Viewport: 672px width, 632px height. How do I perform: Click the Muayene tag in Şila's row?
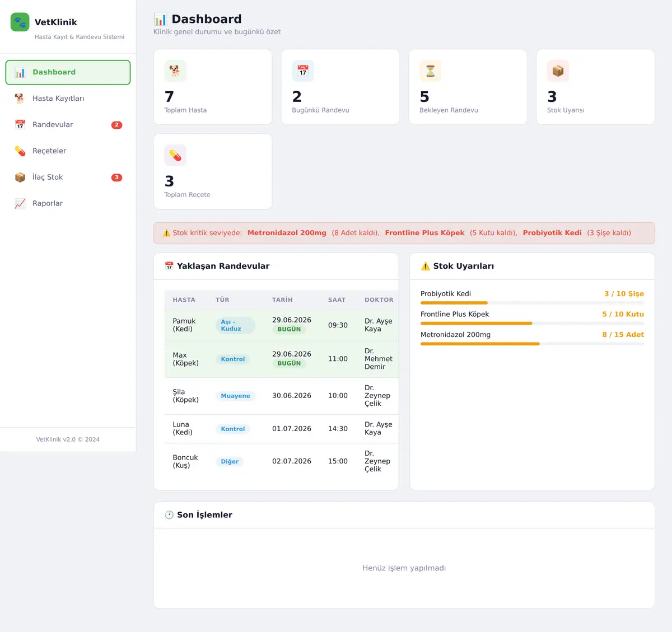pyautogui.click(x=235, y=396)
